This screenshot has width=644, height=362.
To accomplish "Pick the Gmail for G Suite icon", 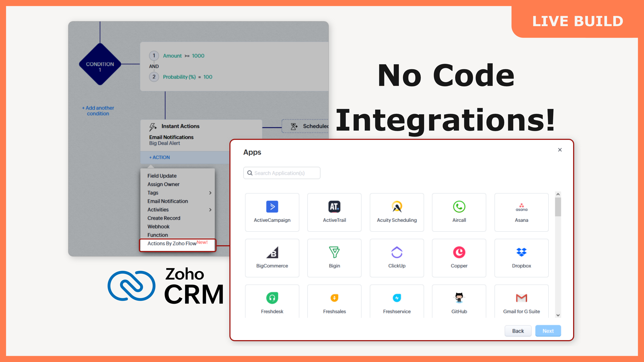I will (x=522, y=298).
